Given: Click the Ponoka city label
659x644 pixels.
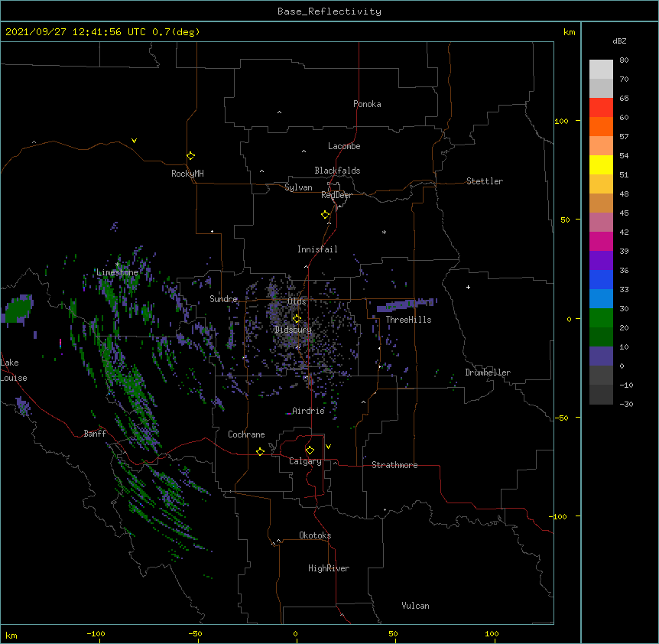Looking at the screenshot, I should (367, 104).
